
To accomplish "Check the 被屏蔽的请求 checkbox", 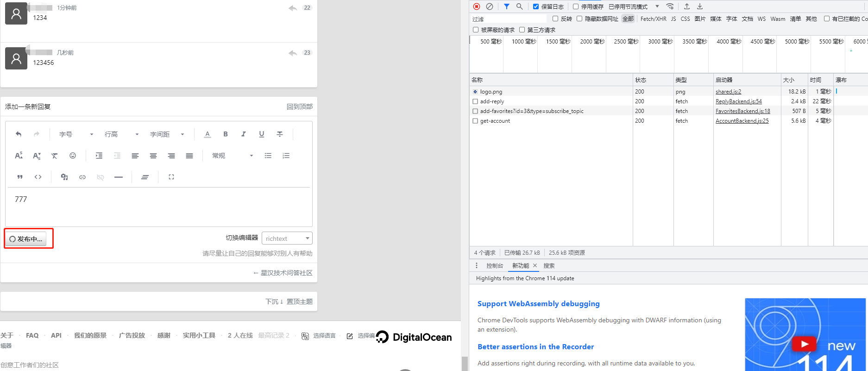I will coord(476,30).
